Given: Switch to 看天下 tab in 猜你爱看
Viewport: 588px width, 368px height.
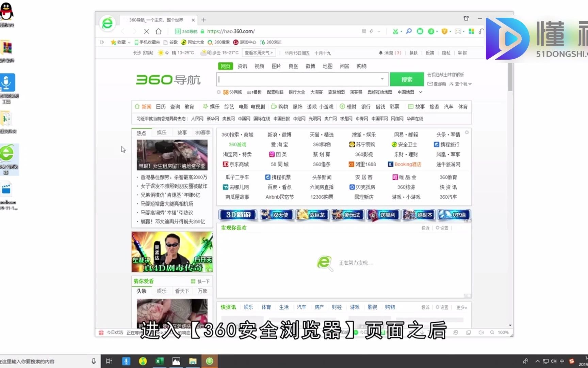Looking at the screenshot, I should pyautogui.click(x=182, y=291).
